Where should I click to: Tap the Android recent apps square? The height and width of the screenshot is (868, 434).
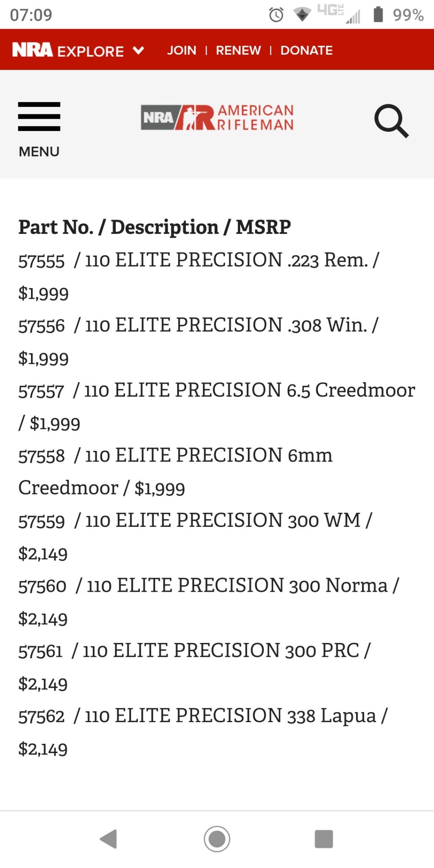pyautogui.click(x=324, y=839)
